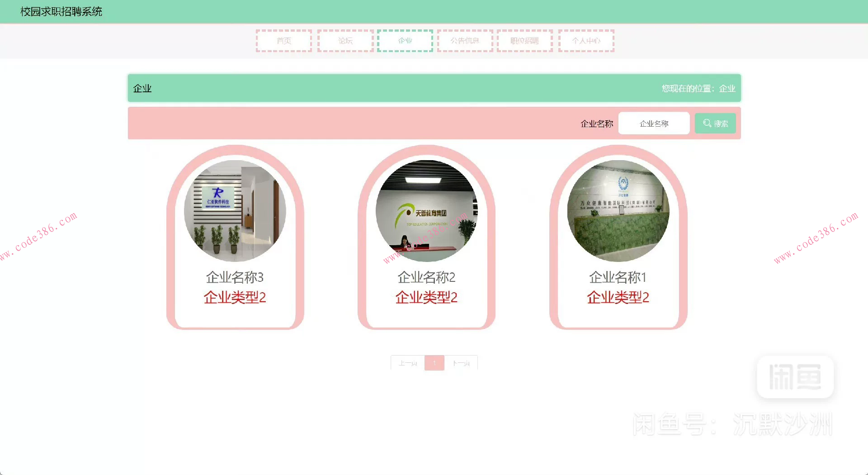
Task: Select the 企业 navigation tab
Action: [405, 41]
